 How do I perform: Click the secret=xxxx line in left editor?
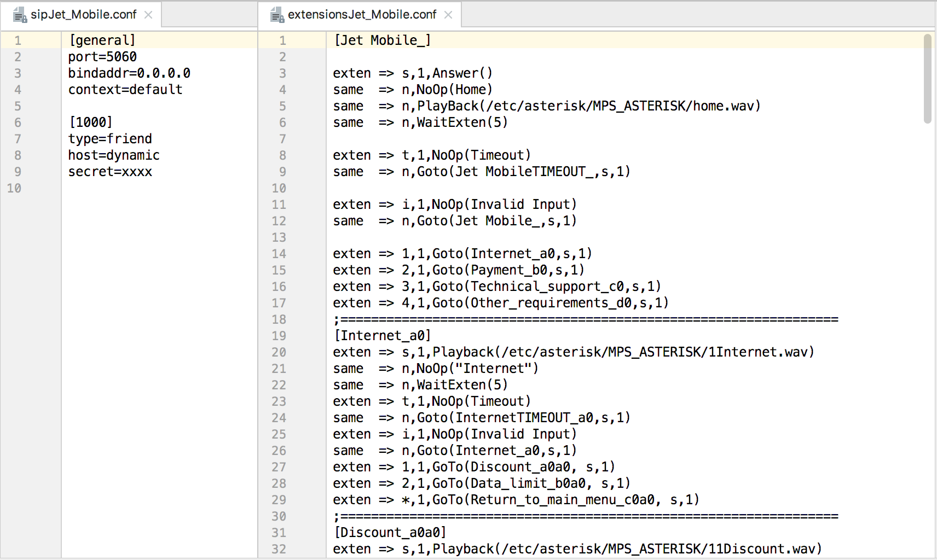tap(110, 172)
